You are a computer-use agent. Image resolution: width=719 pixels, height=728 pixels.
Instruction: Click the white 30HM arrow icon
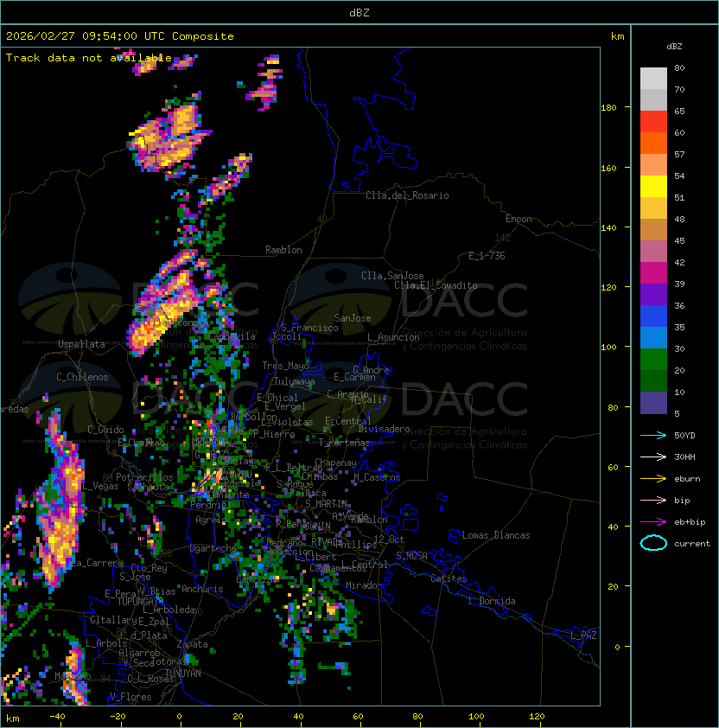click(653, 457)
